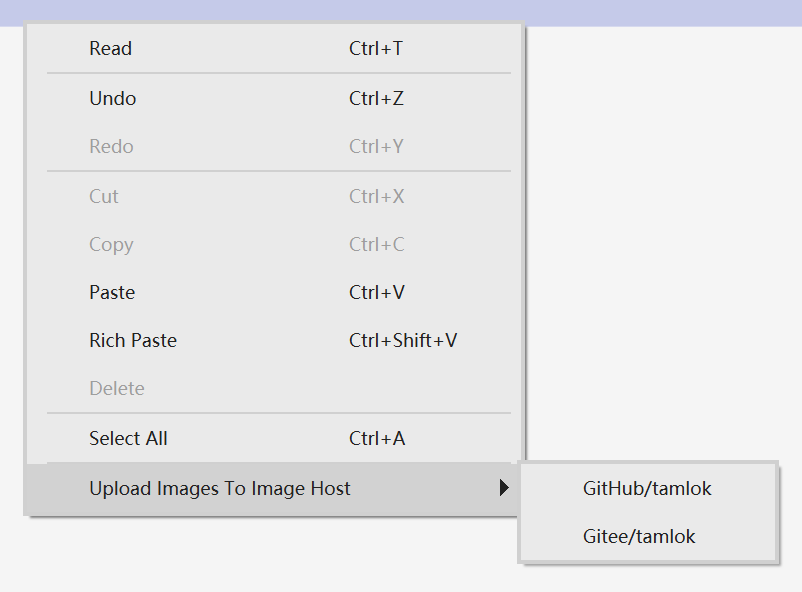Click the submenu arrow beside Upload Images
Screen dimensions: 802x592
(x=504, y=488)
